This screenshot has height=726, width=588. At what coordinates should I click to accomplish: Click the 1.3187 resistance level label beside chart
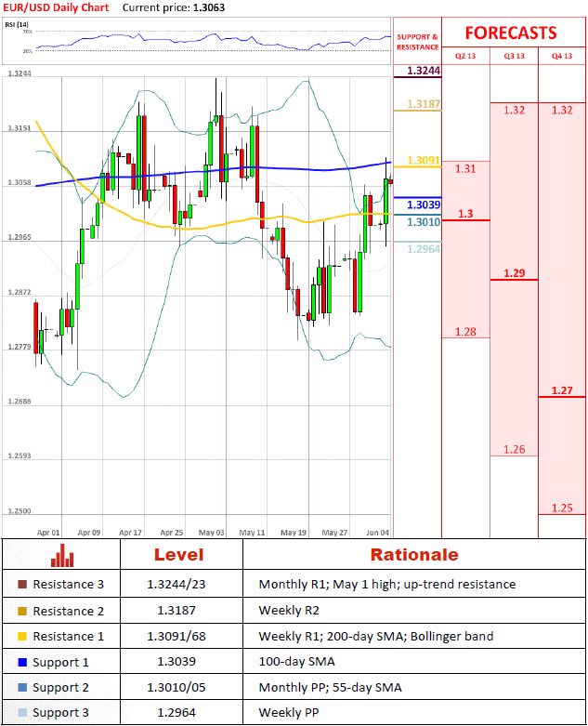click(x=424, y=104)
